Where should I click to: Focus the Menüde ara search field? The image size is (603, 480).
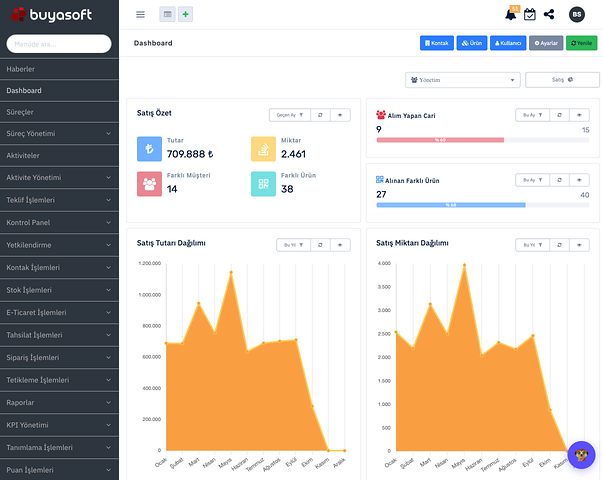click(59, 44)
